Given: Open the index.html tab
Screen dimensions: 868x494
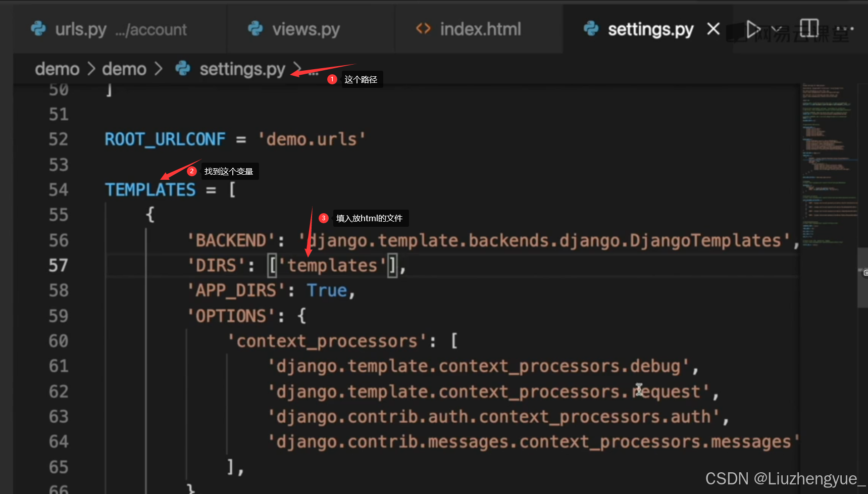Looking at the screenshot, I should coord(480,29).
